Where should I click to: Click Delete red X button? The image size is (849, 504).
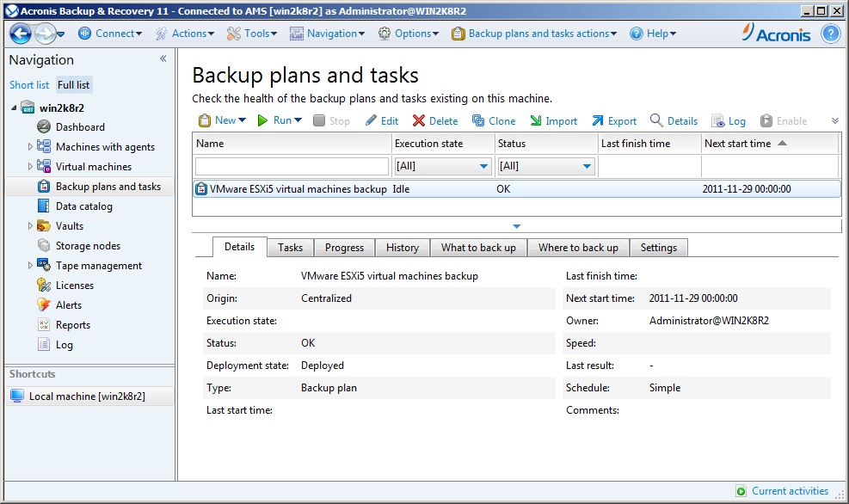434,121
